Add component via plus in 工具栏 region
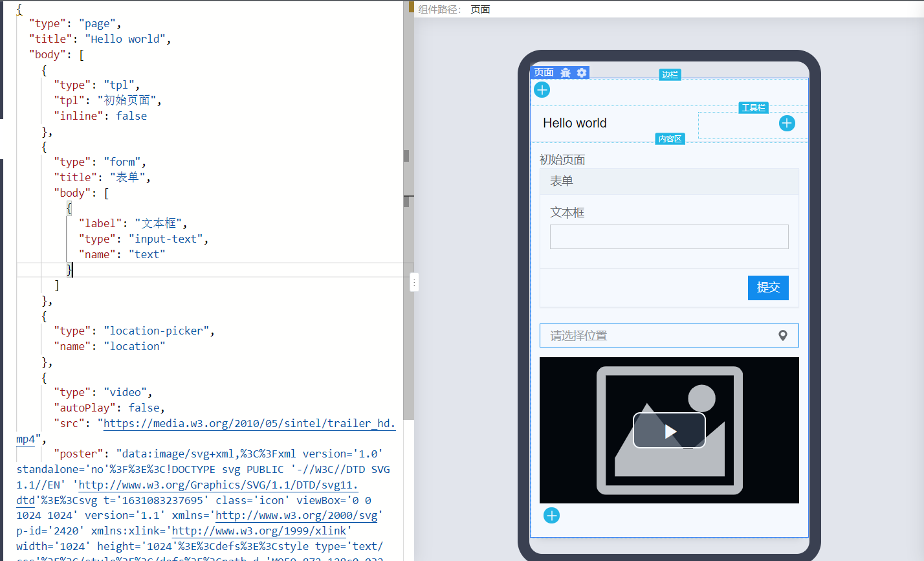The height and width of the screenshot is (561, 924). coord(787,123)
